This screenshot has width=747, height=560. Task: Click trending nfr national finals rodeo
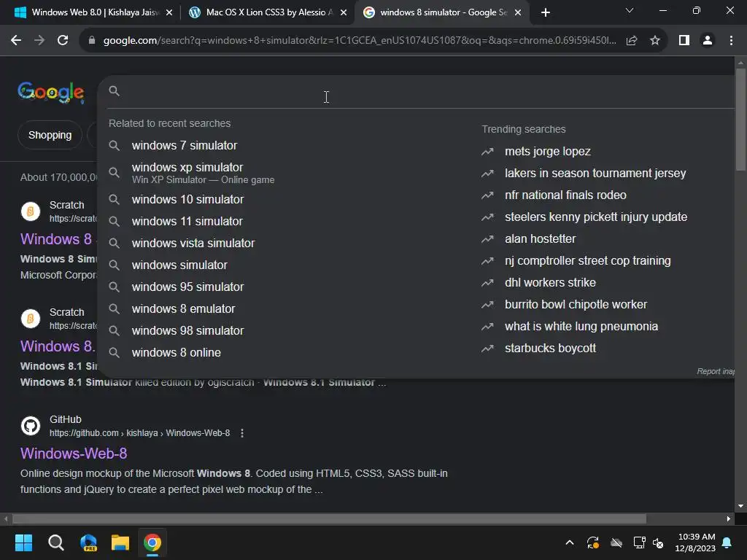tap(565, 195)
